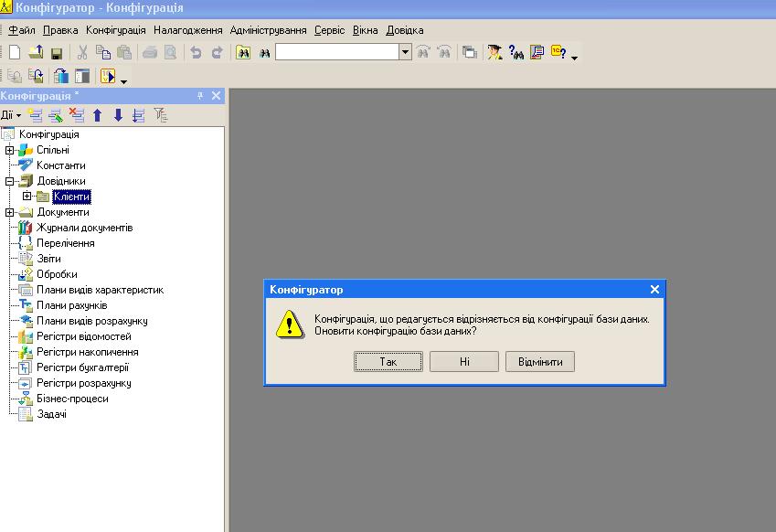776x532 pixels.
Task: Click into the toolbar search text field
Action: pos(337,52)
